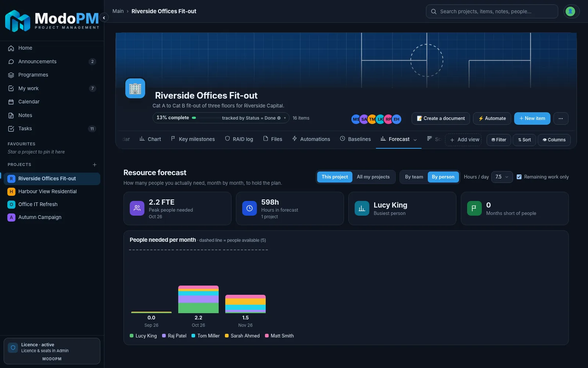The height and width of the screenshot is (368, 588).
Task: Switch to the RAID log tab
Action: 239,139
